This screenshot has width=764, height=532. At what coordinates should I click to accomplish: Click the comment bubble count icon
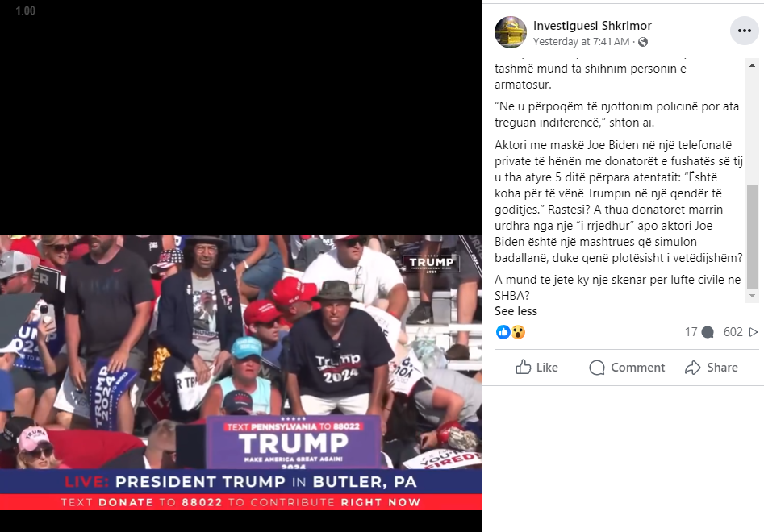(708, 332)
